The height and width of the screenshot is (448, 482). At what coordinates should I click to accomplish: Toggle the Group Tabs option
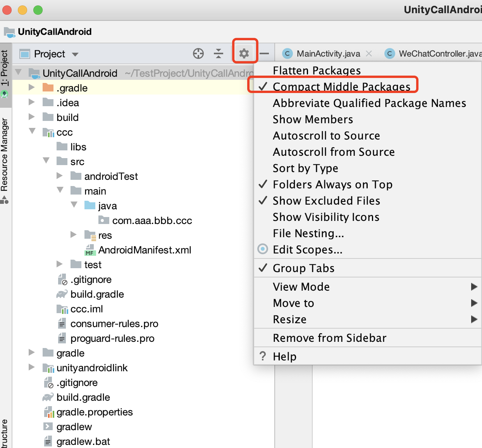[x=367, y=268]
